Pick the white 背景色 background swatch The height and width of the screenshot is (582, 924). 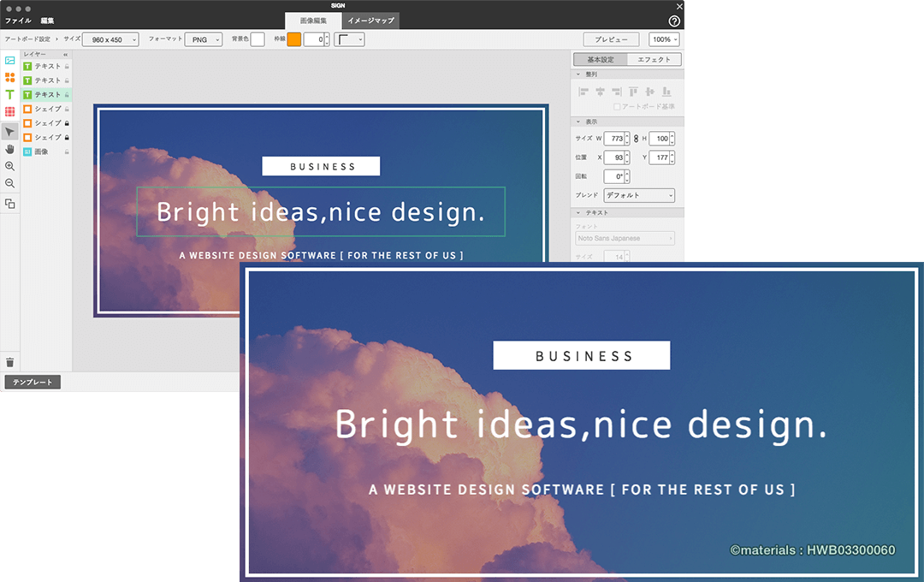click(258, 39)
